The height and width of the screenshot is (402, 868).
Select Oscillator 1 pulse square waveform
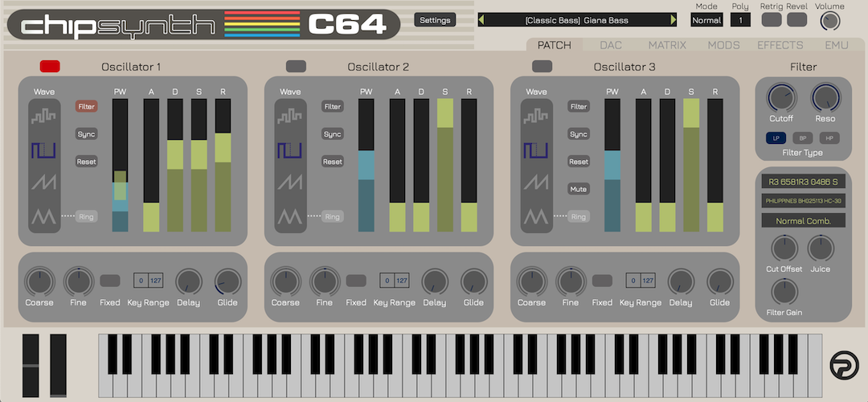(43, 150)
